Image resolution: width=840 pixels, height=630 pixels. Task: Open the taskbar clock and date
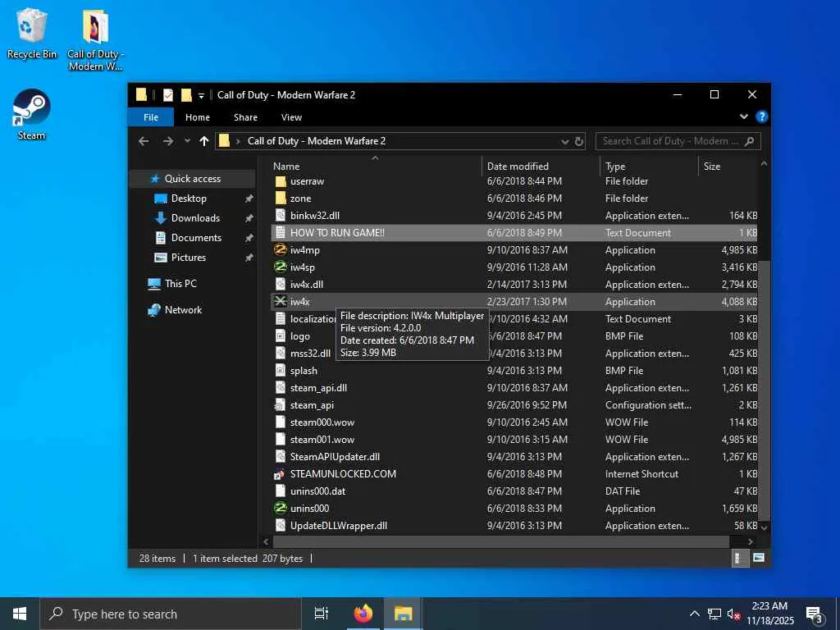click(x=769, y=614)
